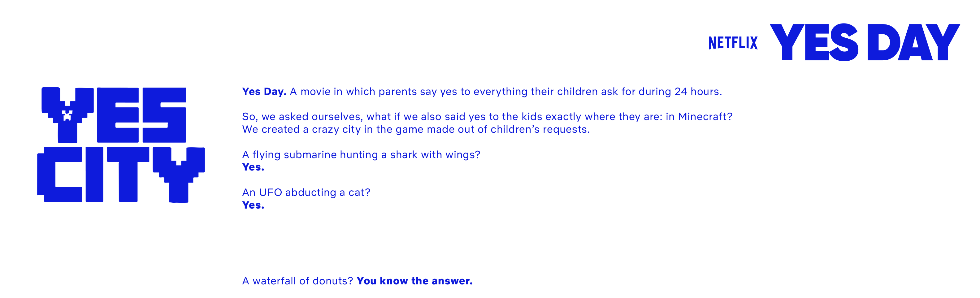
Task: Click the bold "You know the answer." text
Action: pyautogui.click(x=414, y=281)
